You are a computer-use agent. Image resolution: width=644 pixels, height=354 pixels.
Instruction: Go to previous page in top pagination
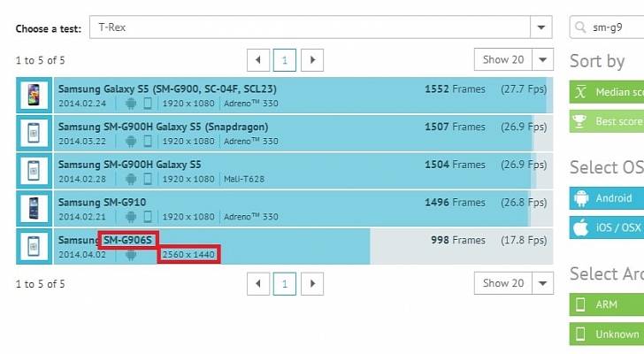[257, 60]
